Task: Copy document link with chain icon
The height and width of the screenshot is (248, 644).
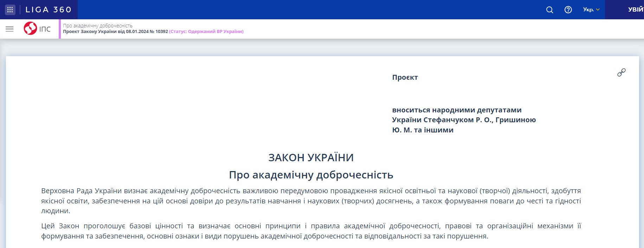Action: tap(621, 72)
